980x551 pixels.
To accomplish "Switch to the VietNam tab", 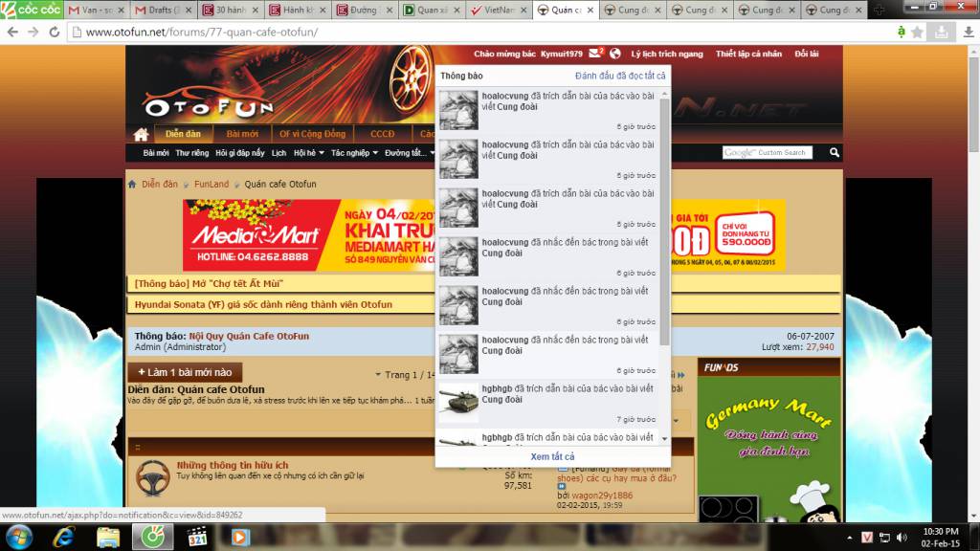I will [498, 10].
